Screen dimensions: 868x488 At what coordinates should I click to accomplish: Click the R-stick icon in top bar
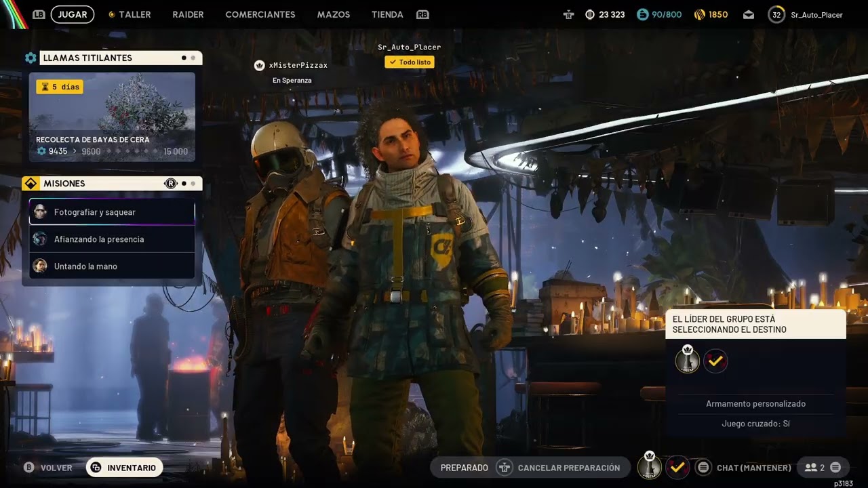[568, 14]
